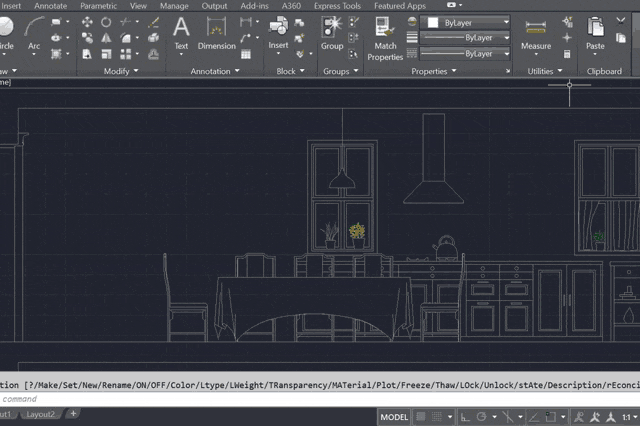640x426 pixels.
Task: Click the MODEL space button
Action: point(394,417)
